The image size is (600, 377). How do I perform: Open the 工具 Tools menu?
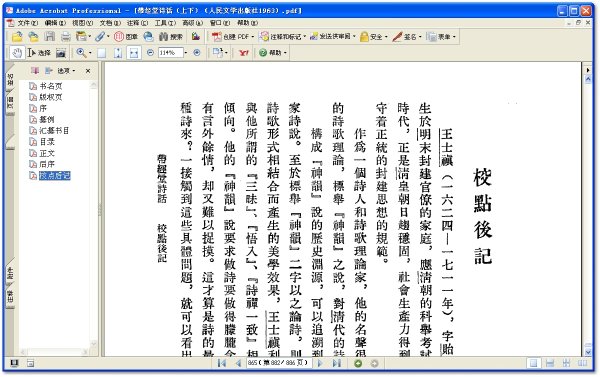pyautogui.click(x=165, y=23)
